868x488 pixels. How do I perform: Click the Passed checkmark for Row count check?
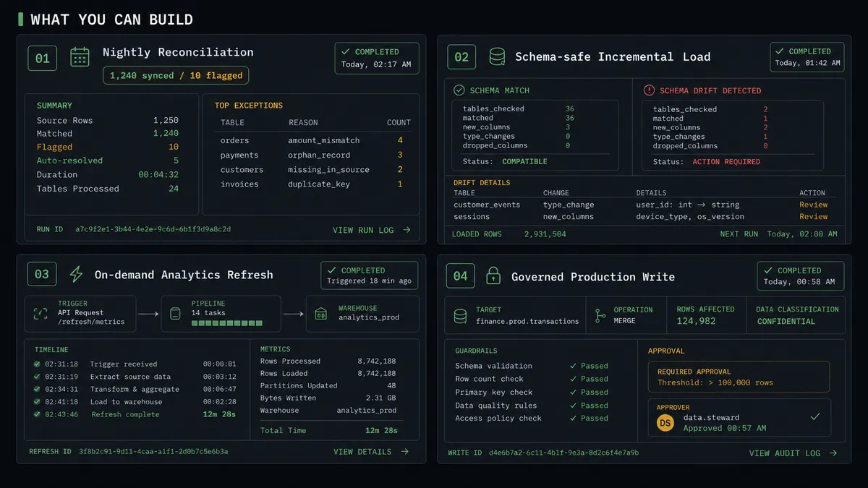click(573, 379)
